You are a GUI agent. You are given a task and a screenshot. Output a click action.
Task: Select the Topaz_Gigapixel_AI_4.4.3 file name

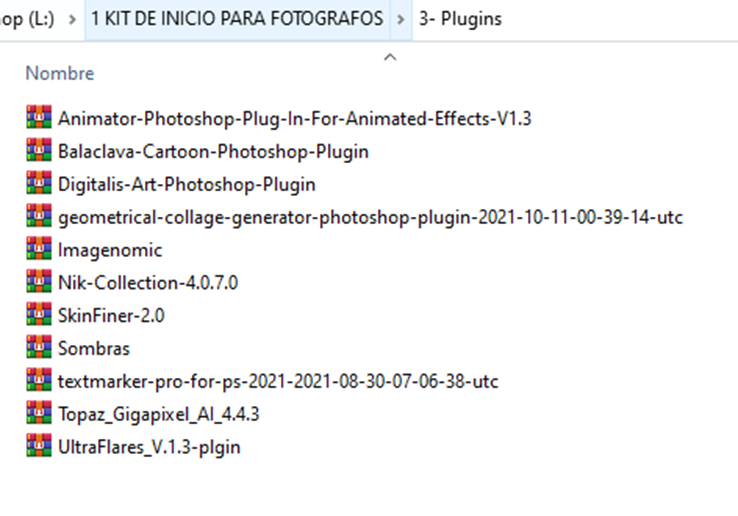(x=158, y=414)
